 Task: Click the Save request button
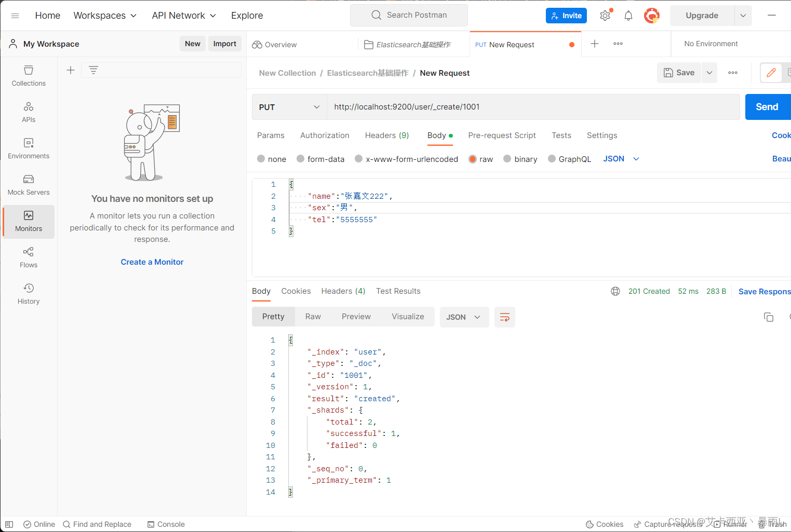(x=679, y=73)
